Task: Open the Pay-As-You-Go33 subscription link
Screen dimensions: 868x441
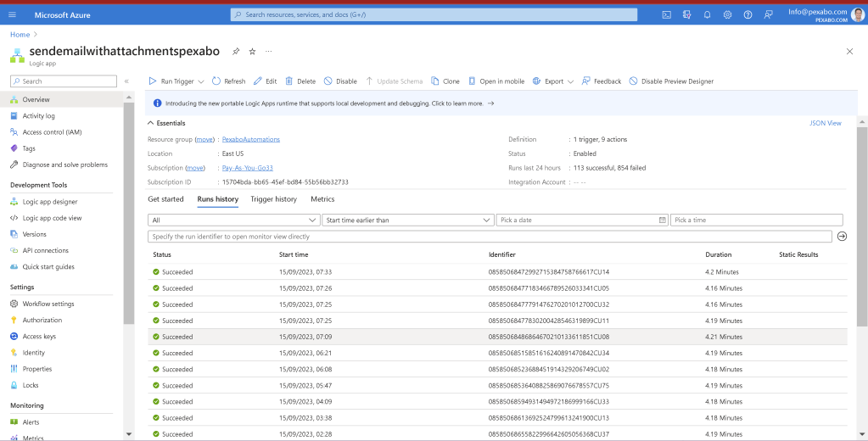Action: (x=248, y=168)
